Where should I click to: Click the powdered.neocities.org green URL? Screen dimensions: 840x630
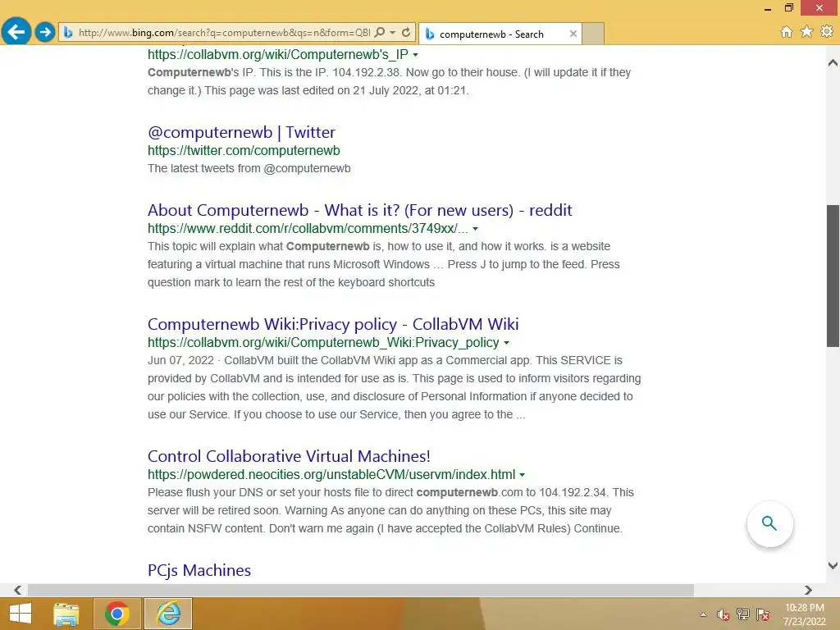pos(331,474)
